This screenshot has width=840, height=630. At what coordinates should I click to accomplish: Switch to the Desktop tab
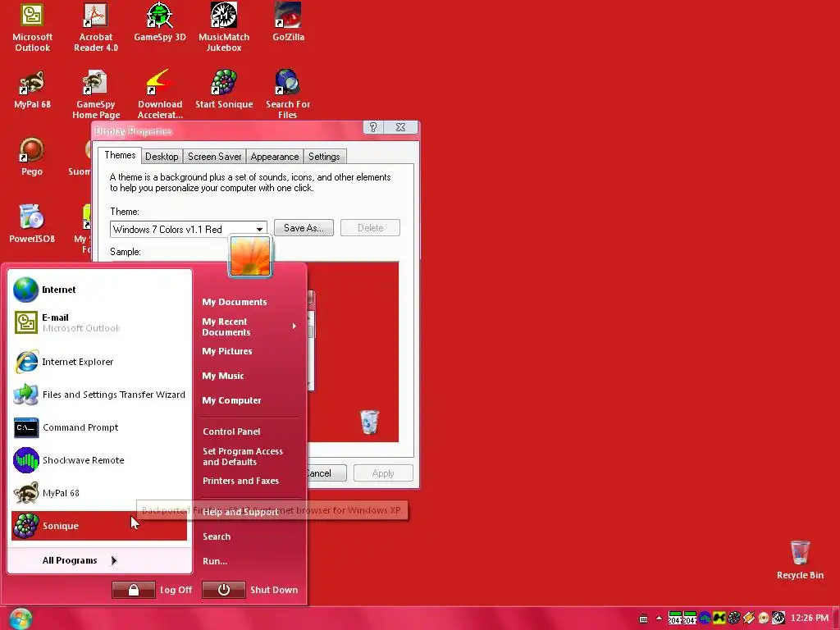(x=162, y=157)
